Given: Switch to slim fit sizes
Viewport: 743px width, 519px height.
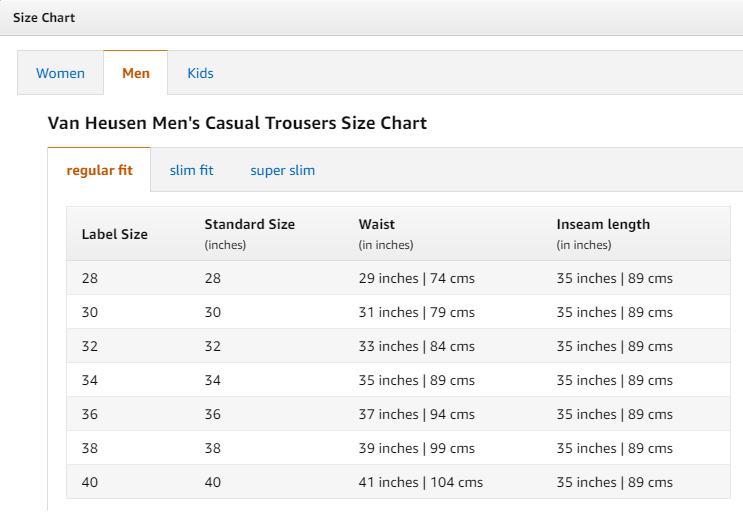Looking at the screenshot, I should click(191, 170).
